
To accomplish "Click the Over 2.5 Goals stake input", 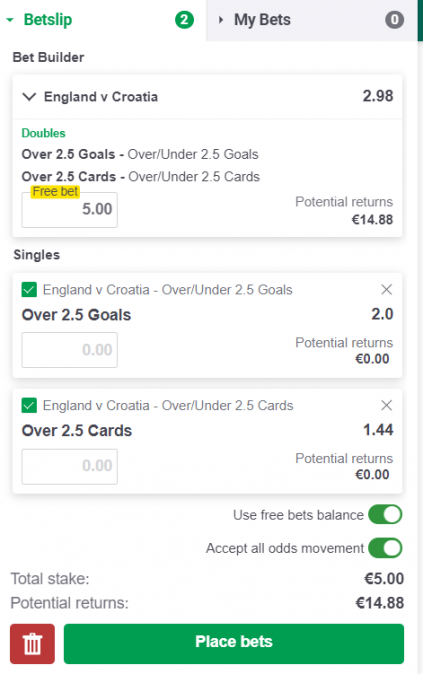I will (70, 350).
